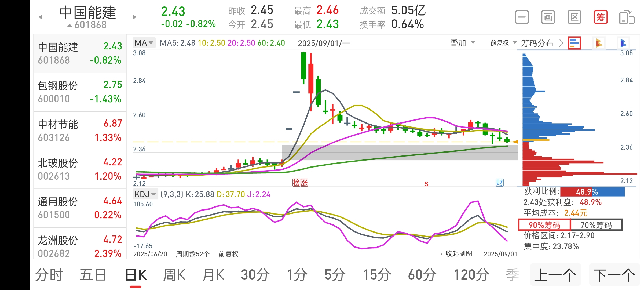Open the MA indicator dropdown
644x290 pixels.
[x=144, y=43]
